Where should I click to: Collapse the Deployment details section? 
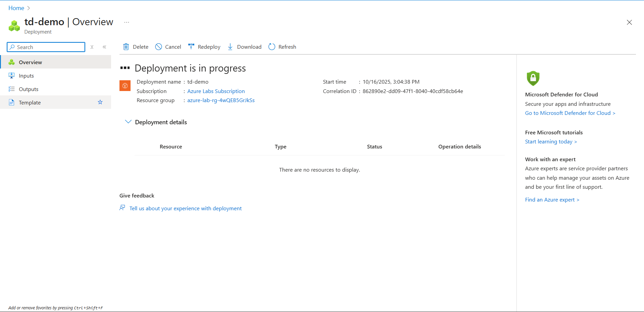[128, 122]
